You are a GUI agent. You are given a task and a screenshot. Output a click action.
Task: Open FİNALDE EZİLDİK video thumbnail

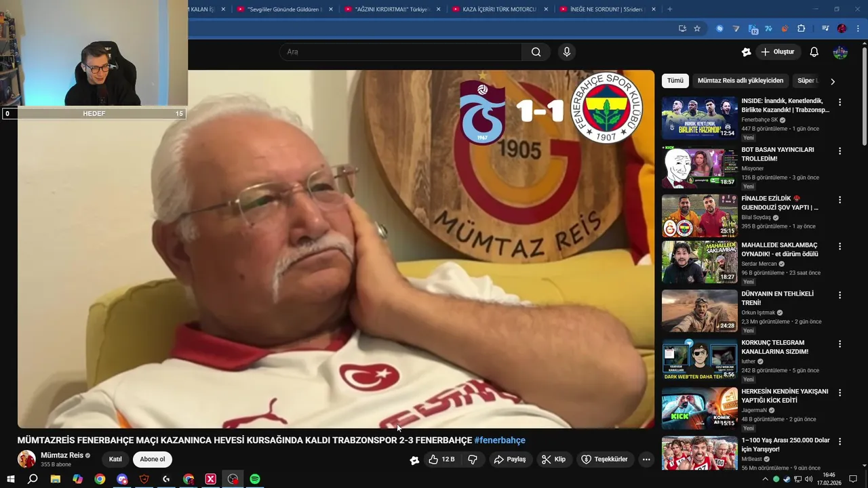click(699, 216)
